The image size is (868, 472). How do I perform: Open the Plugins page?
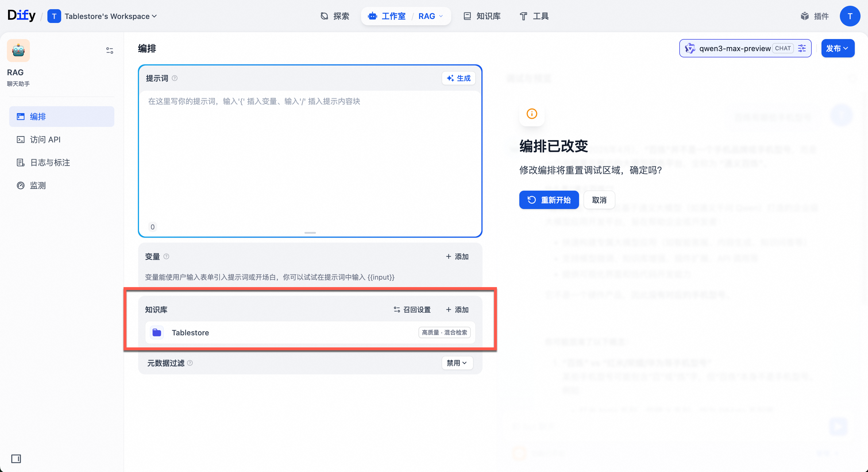point(814,16)
